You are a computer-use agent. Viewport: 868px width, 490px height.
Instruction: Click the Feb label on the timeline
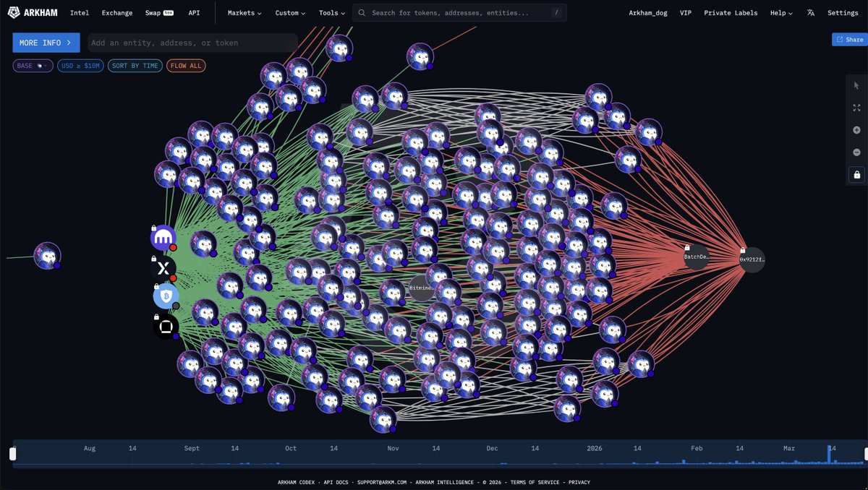click(x=697, y=448)
